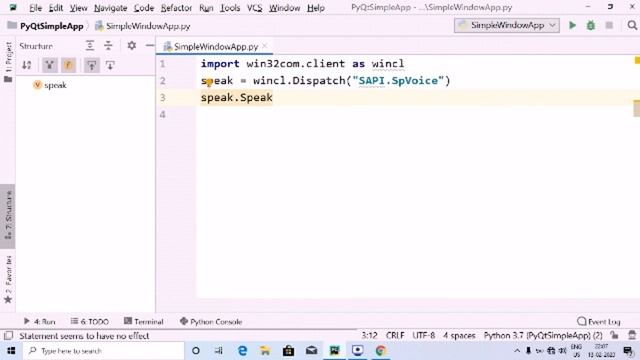Toggle the 7: Structure side tab

(x=8, y=216)
